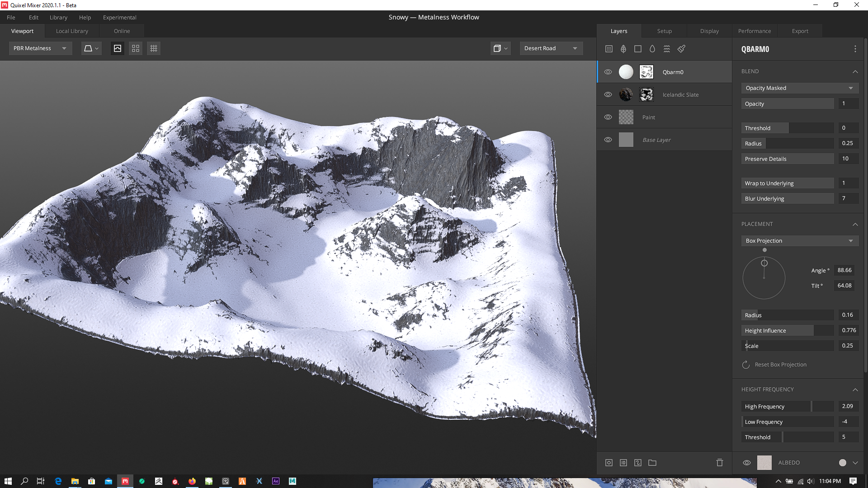Toggle visibility of the Base Layer
Image resolution: width=868 pixels, height=488 pixels.
608,140
